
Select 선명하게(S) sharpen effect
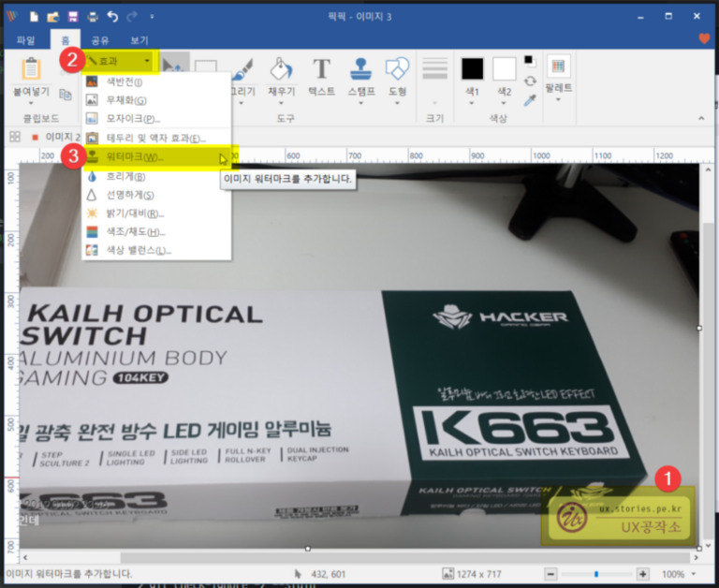click(x=156, y=195)
